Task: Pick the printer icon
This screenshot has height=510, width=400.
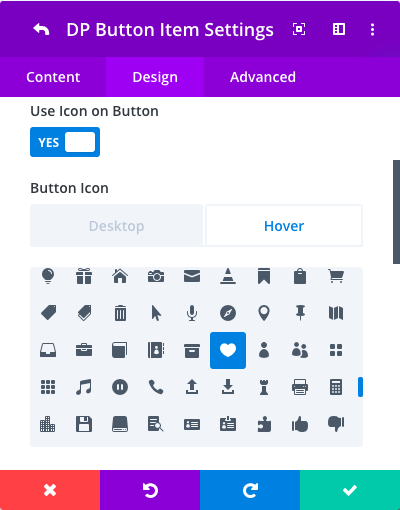Action: click(300, 387)
